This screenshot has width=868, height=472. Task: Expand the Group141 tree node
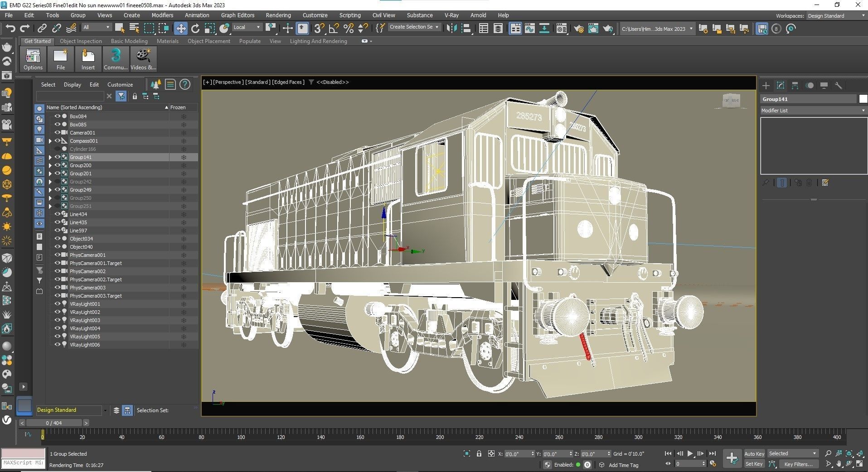pos(50,157)
